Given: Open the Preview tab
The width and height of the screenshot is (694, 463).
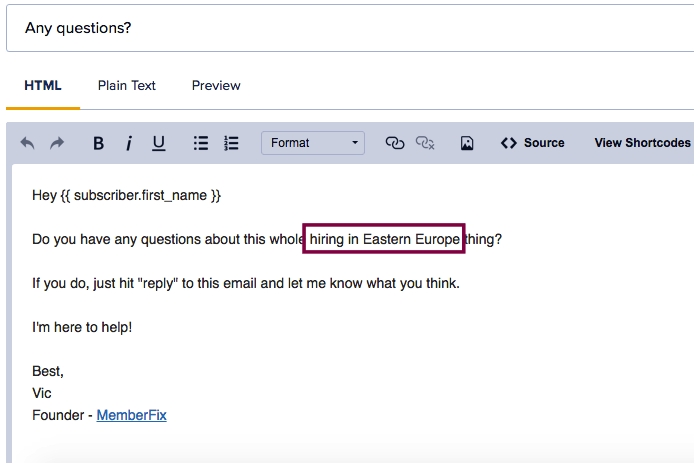Looking at the screenshot, I should click(x=216, y=86).
